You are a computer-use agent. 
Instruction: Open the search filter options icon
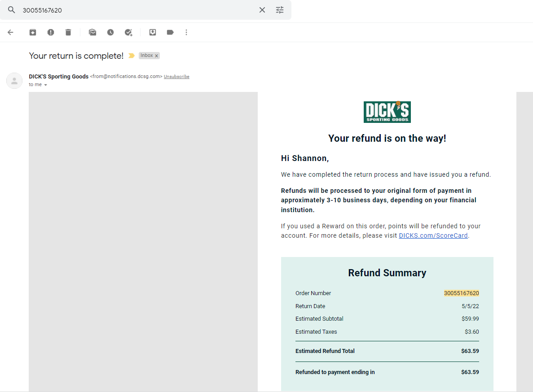280,10
